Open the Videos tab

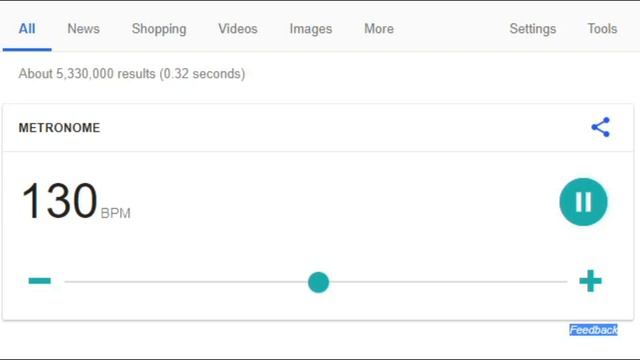coord(238,29)
